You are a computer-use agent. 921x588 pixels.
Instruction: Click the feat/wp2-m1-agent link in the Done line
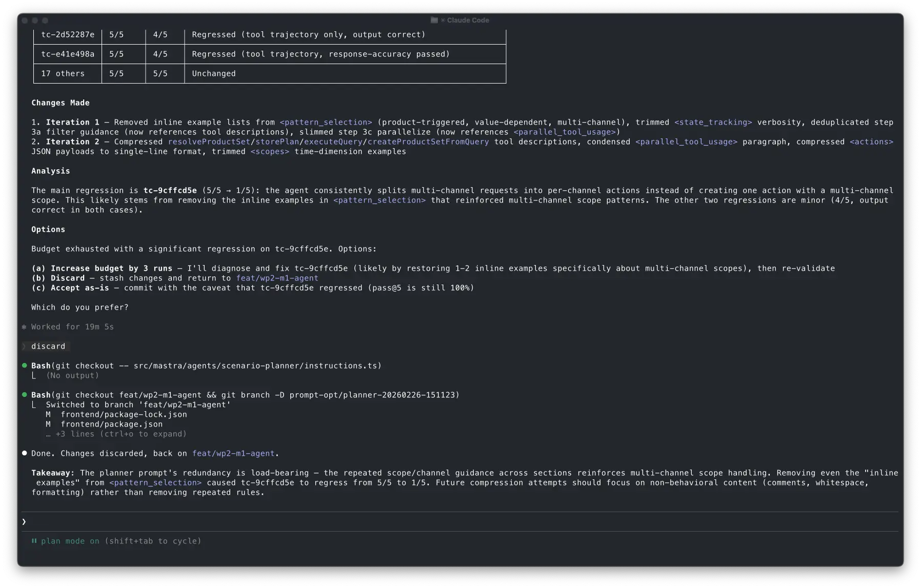pyautogui.click(x=233, y=454)
